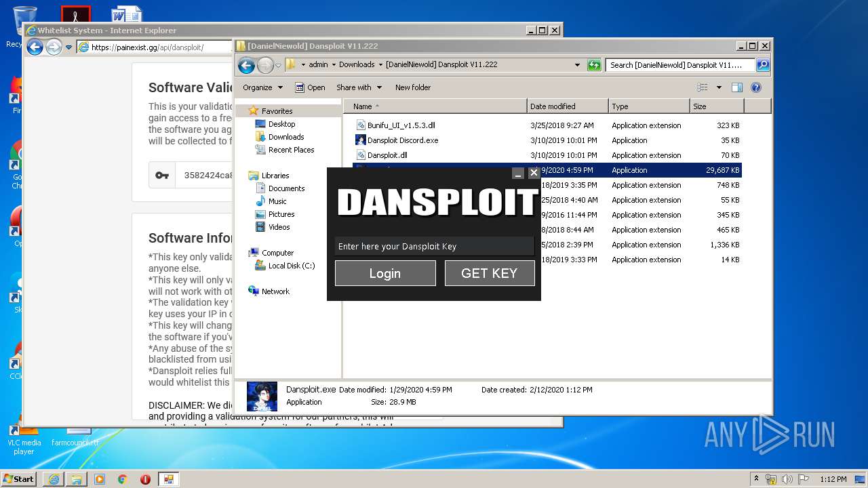
Task: Sort files by the Name column
Action: 435,106
